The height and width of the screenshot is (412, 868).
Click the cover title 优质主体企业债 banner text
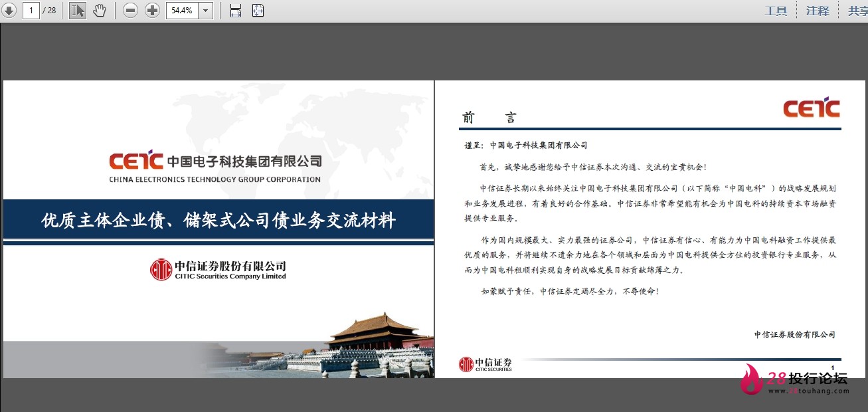click(x=218, y=221)
